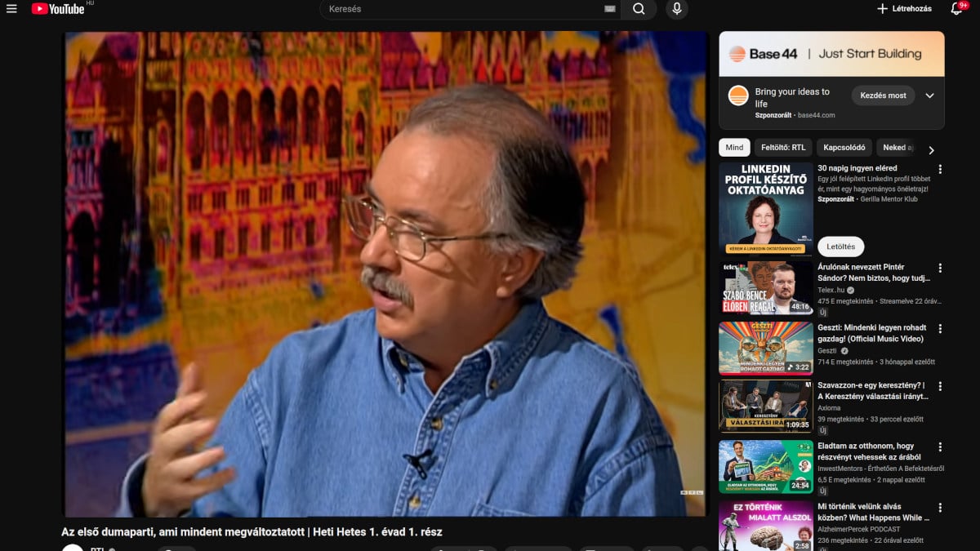This screenshot has height=551, width=980.
Task: Switch to the Kapcsolódó chip
Action: point(844,148)
